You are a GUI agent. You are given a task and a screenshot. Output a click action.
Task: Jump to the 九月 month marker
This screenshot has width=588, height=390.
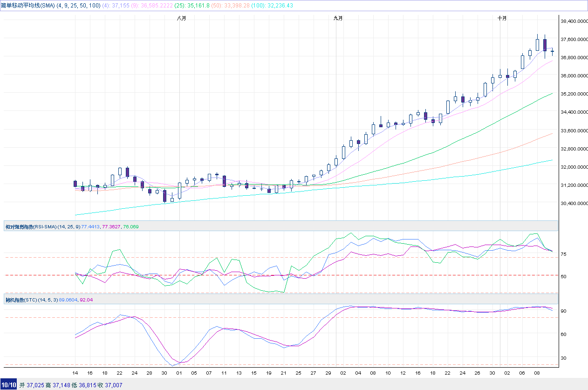click(338, 18)
